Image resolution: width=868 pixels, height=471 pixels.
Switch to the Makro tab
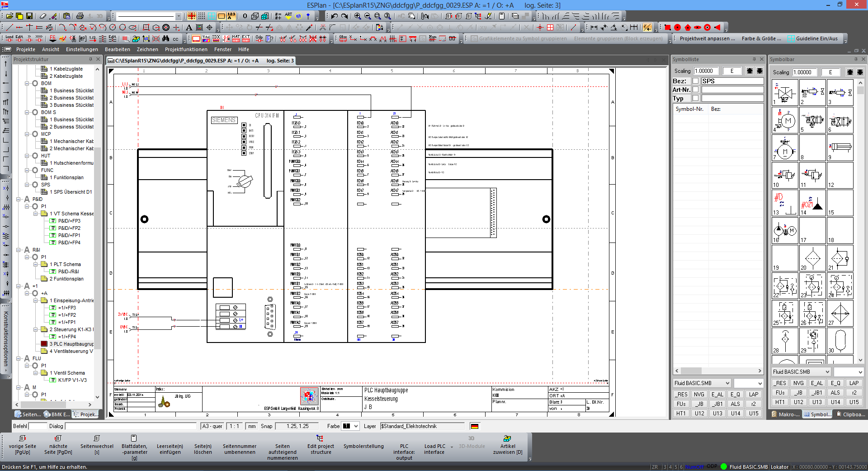point(785,414)
